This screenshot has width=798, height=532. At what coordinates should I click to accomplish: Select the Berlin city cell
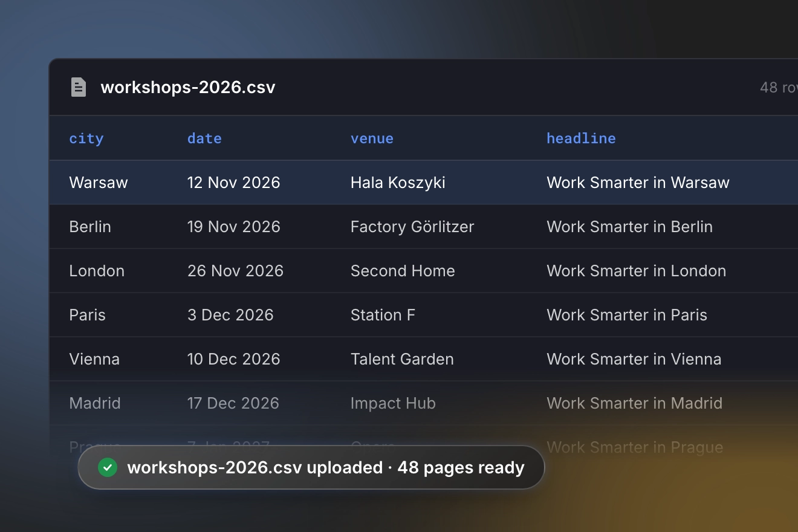coord(90,227)
